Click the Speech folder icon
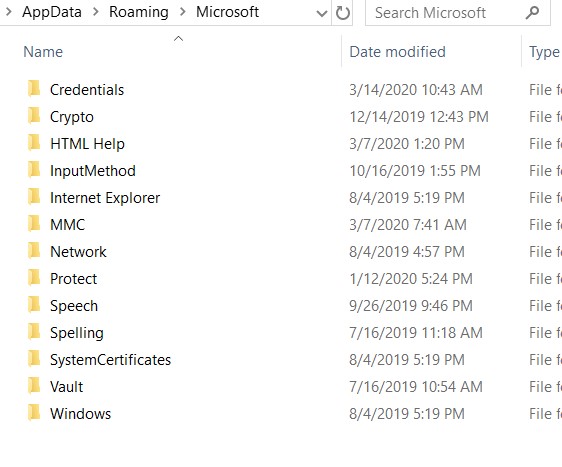 (x=34, y=305)
